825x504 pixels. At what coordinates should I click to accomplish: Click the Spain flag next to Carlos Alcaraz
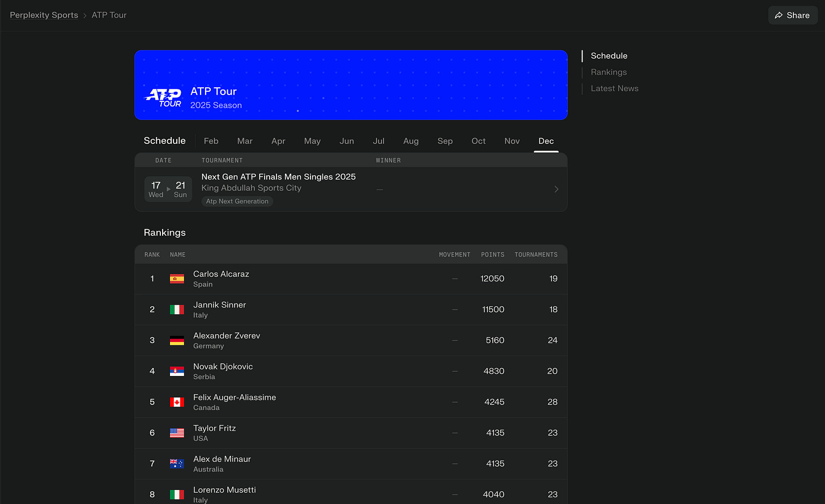click(x=177, y=279)
